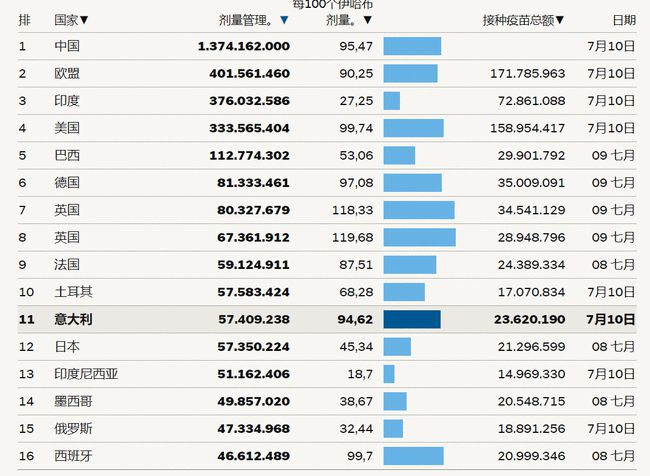
Task: Click the dark blue bar for 意大利
Action: coord(411,319)
